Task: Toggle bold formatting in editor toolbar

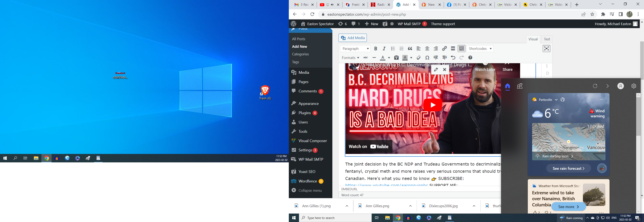Action: [375, 49]
